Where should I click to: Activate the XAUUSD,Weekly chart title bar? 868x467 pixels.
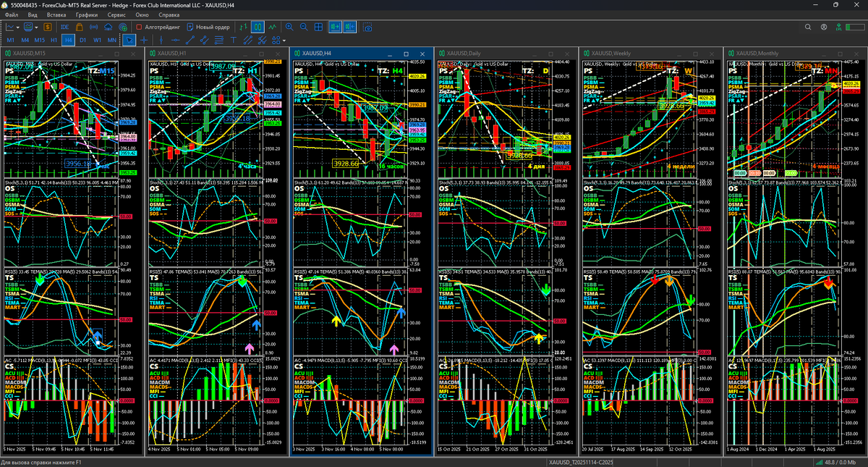coord(651,54)
